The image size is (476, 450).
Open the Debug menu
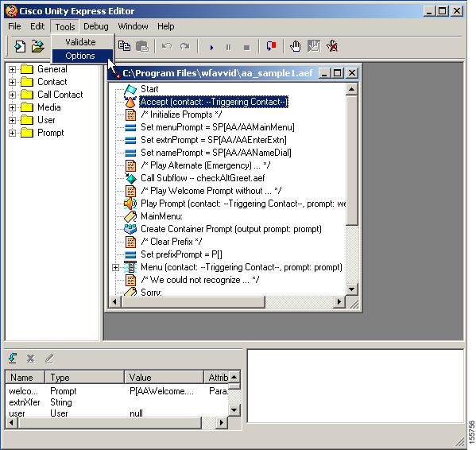tap(96, 26)
